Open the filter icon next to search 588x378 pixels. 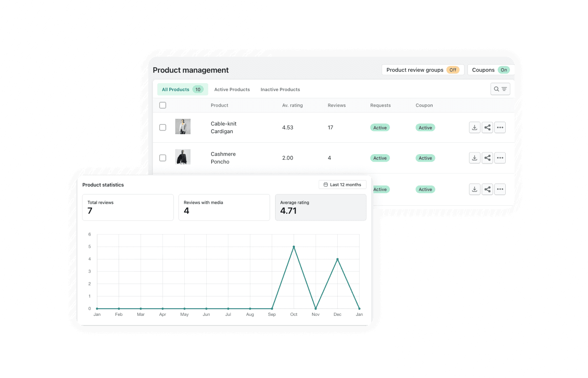[x=503, y=89]
